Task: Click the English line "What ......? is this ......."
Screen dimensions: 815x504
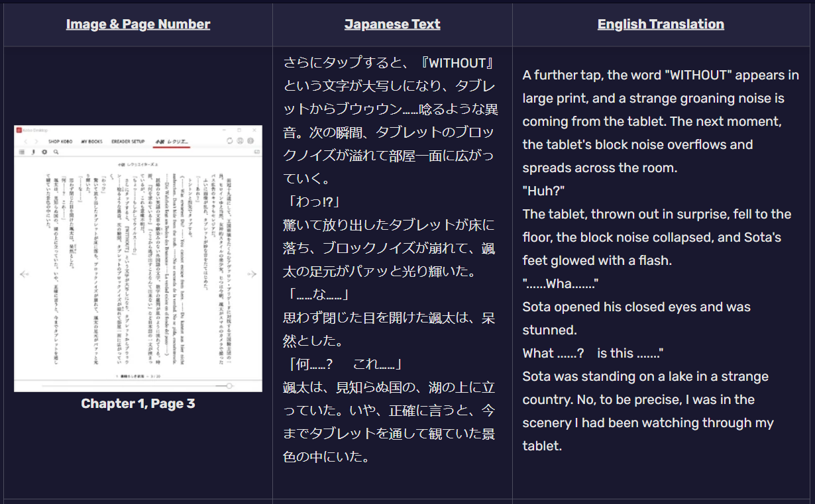Action: point(593,353)
